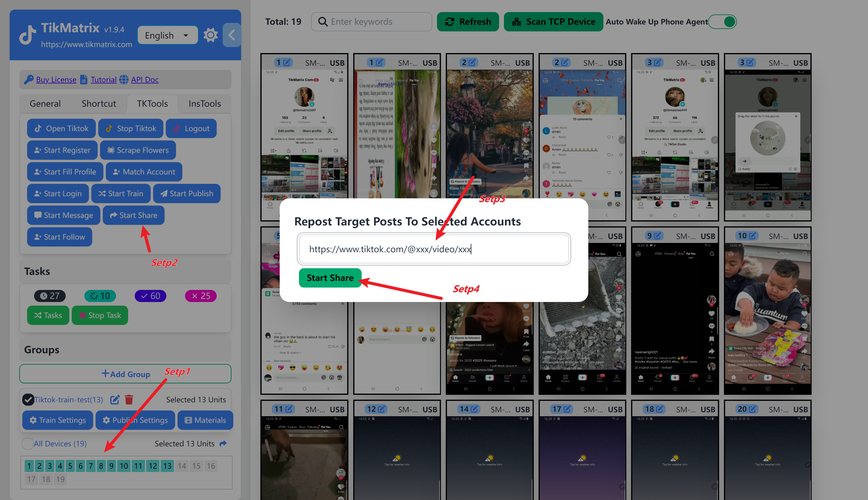Open Train Settings
Viewport: 868px width, 500px height.
[x=58, y=420]
